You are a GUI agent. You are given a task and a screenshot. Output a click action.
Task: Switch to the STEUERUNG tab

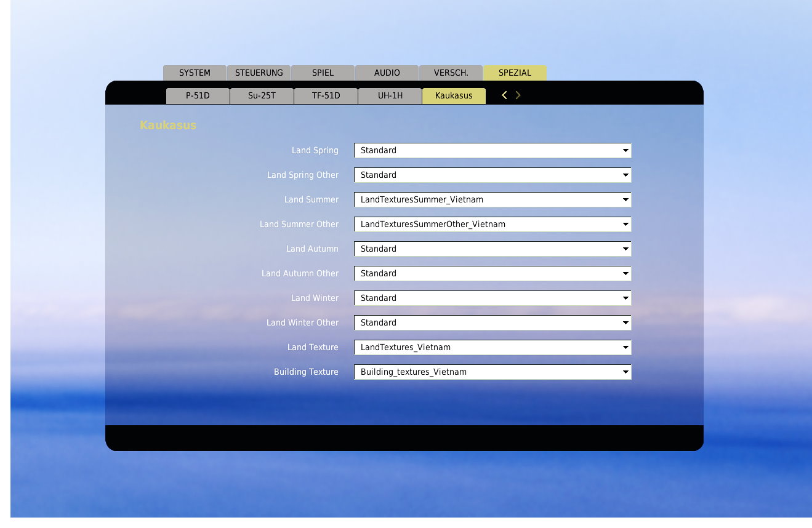[259, 73]
